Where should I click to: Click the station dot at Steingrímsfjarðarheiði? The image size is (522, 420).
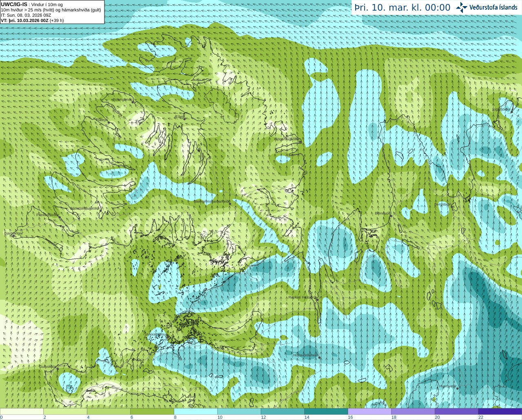[230, 203]
